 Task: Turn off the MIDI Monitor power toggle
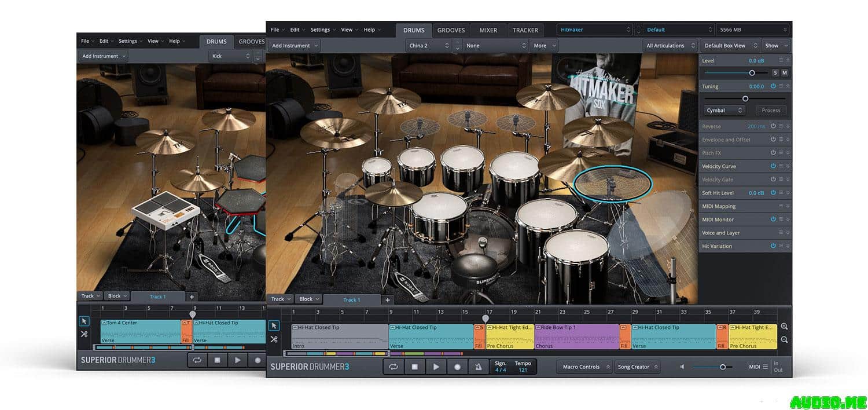pos(773,219)
